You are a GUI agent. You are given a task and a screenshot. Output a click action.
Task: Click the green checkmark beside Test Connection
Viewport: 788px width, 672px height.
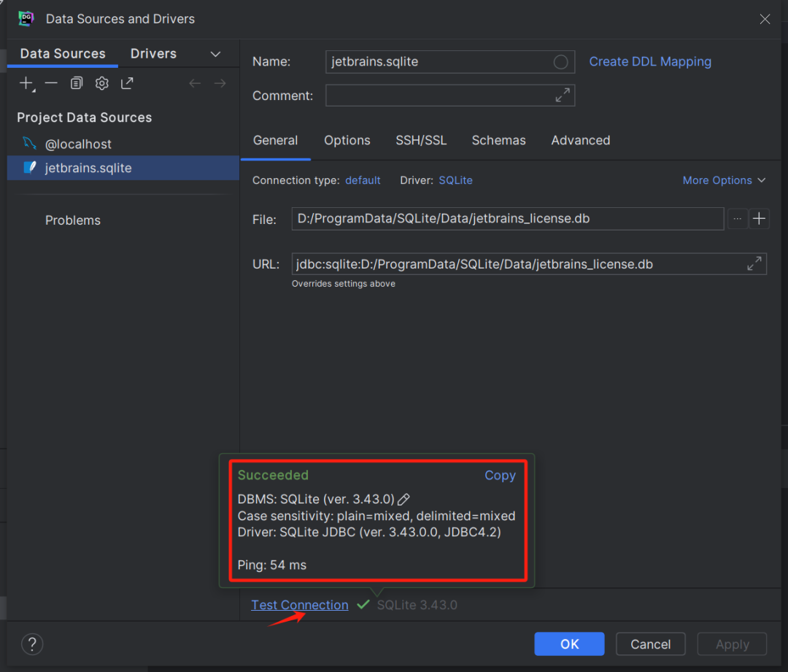[x=363, y=605]
